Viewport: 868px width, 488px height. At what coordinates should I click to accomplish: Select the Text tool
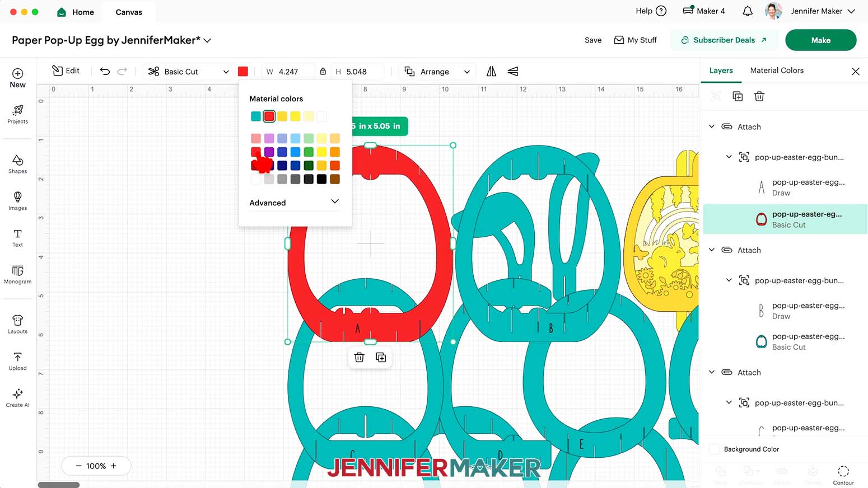tap(17, 238)
